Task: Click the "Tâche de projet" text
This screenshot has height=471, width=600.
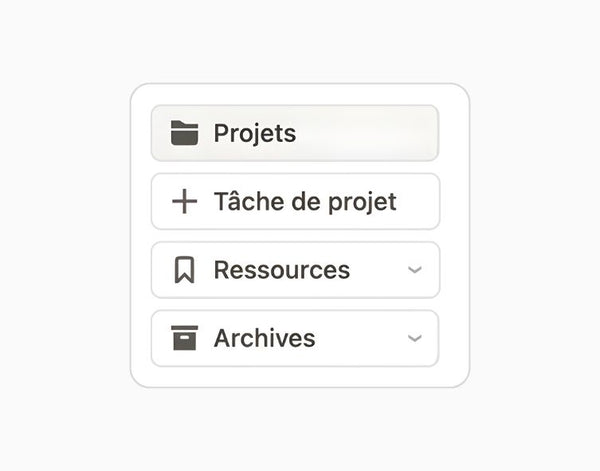Action: [x=305, y=202]
